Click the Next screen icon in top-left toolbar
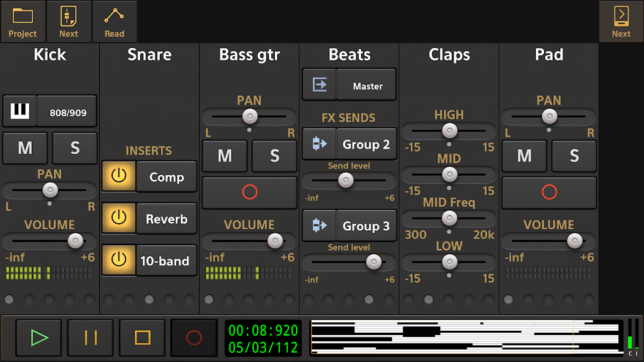The height and width of the screenshot is (362, 644). pyautogui.click(x=69, y=20)
